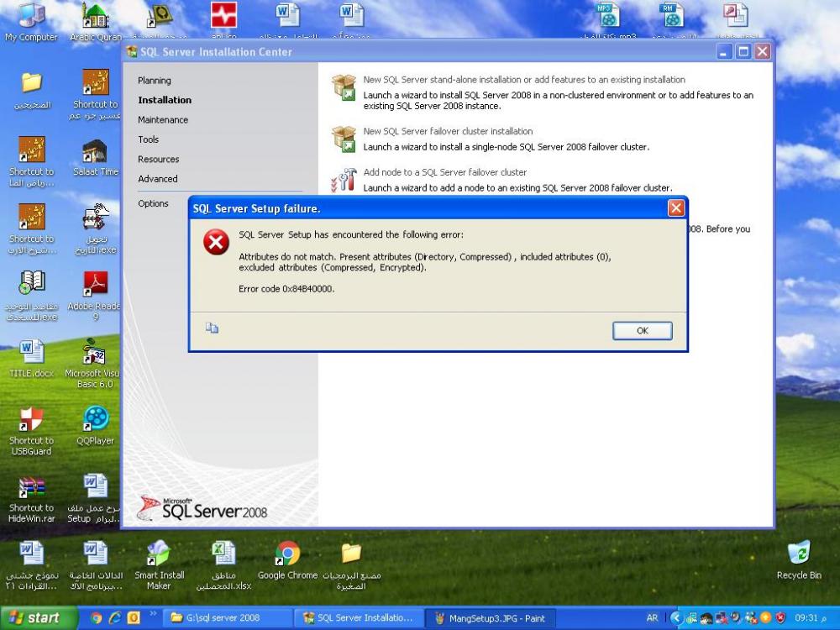Select the تحويل التاريخ.exe desktop icon

pyautogui.click(x=96, y=228)
